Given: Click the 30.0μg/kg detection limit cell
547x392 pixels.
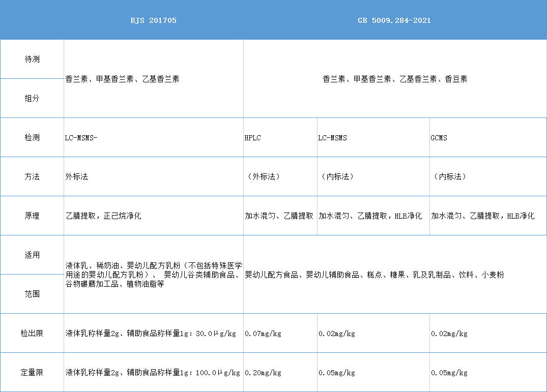Looking at the screenshot, I should pos(154,333).
